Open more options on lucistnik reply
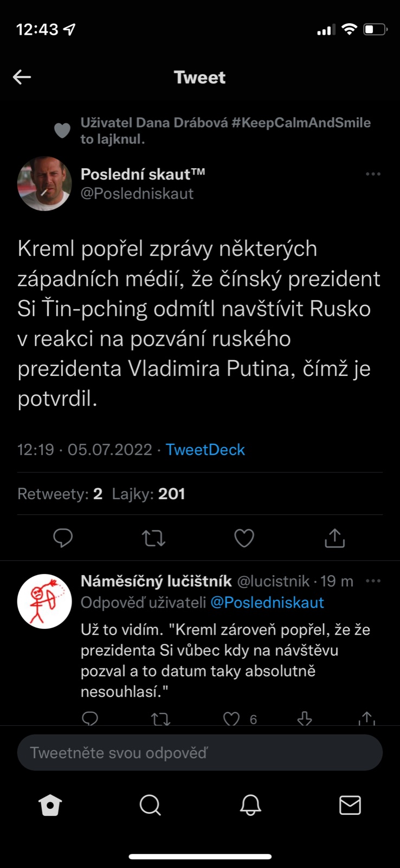The width and height of the screenshot is (400, 868). [373, 581]
